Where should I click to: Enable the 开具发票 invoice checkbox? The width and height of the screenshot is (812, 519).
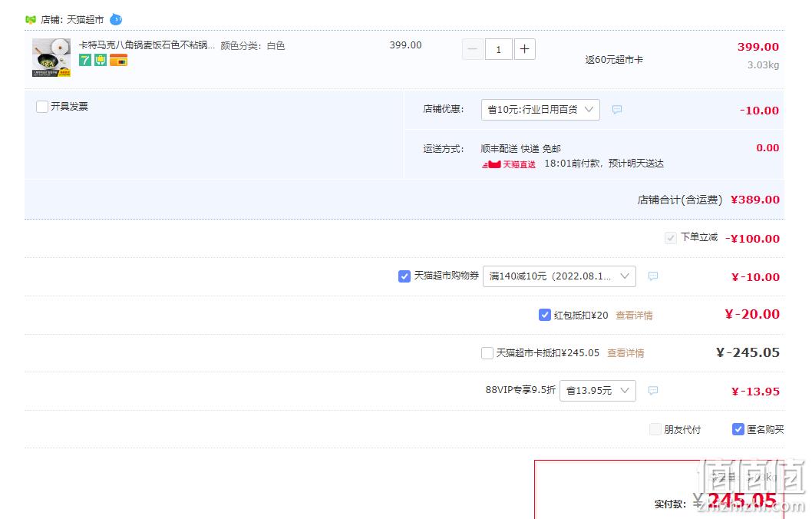pos(42,107)
